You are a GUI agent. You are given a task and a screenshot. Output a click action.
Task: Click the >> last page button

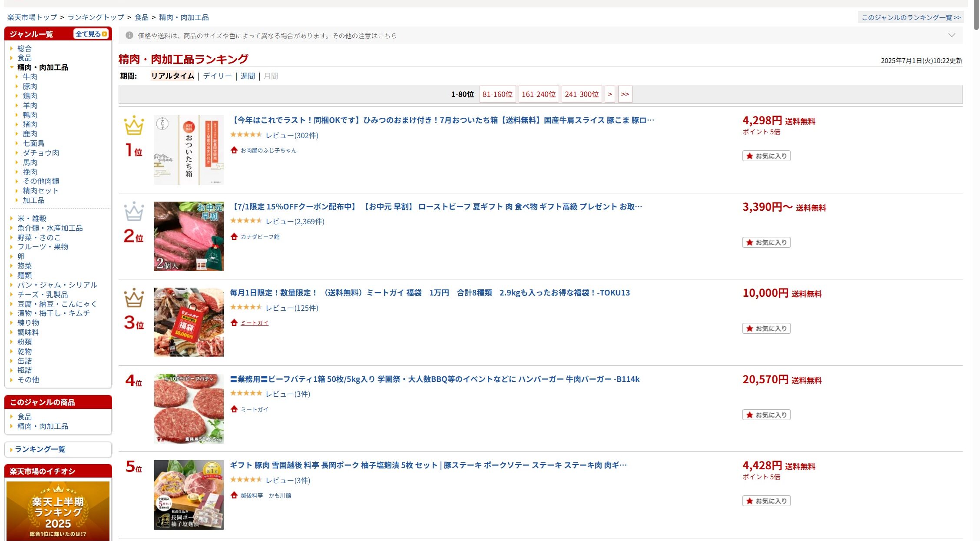click(x=625, y=94)
